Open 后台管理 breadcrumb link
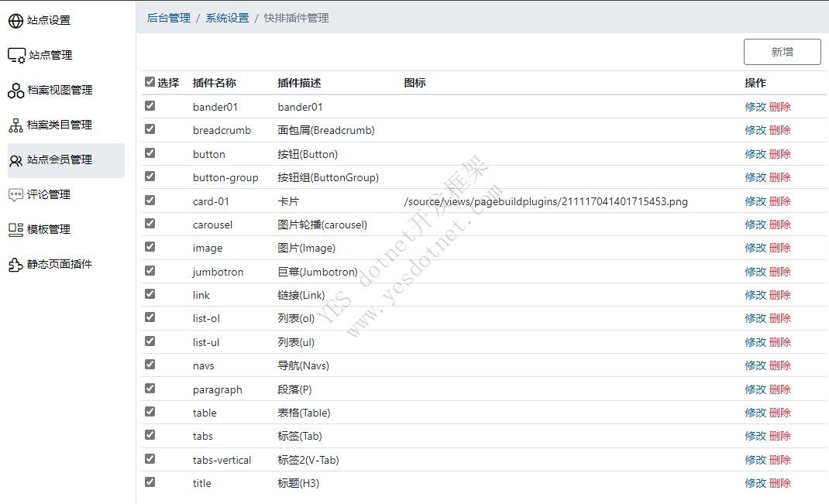The height and width of the screenshot is (504, 829). pos(168,18)
